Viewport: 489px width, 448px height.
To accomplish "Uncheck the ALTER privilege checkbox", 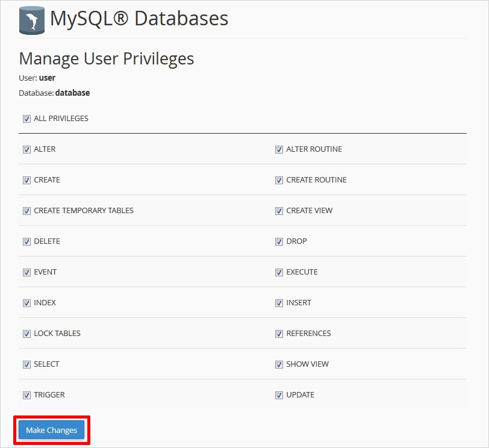I will pyautogui.click(x=26, y=149).
